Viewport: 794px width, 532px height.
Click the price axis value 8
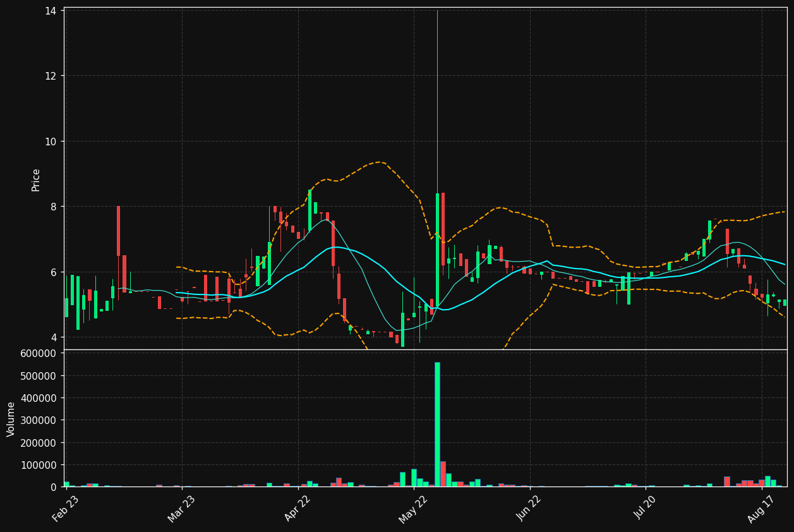(54, 207)
